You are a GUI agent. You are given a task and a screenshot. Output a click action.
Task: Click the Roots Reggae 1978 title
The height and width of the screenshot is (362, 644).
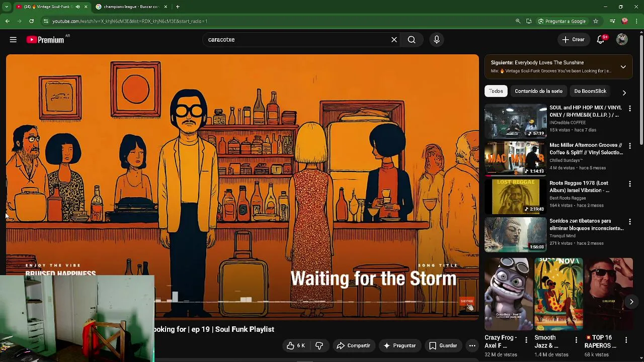click(x=580, y=187)
